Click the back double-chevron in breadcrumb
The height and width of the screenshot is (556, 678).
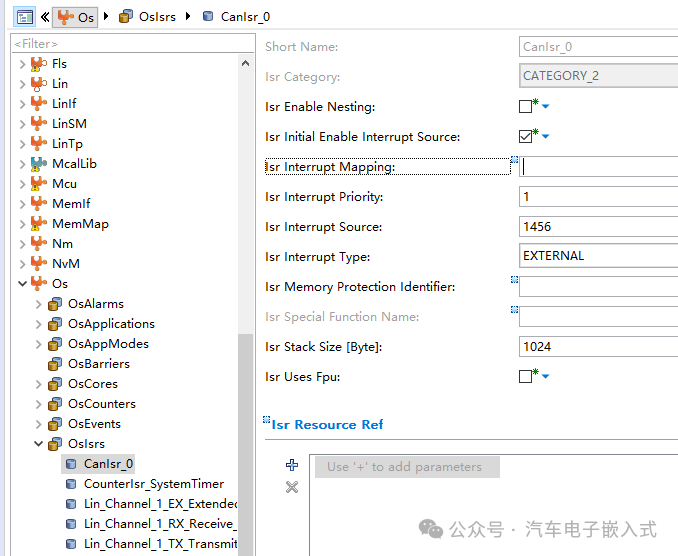pos(45,16)
